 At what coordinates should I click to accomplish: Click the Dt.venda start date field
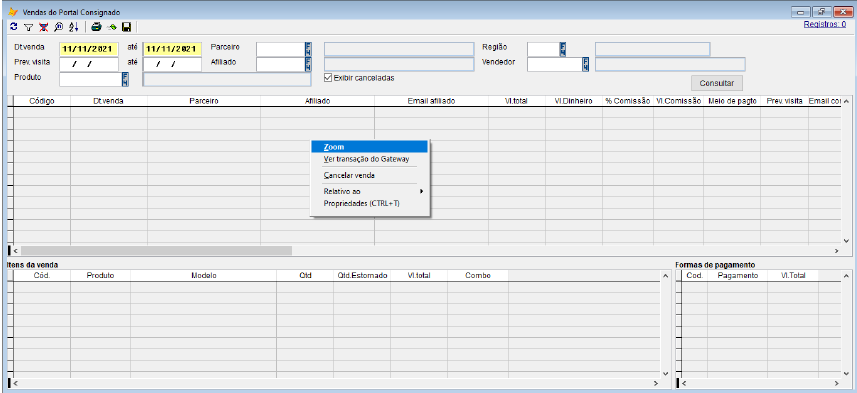coord(89,49)
